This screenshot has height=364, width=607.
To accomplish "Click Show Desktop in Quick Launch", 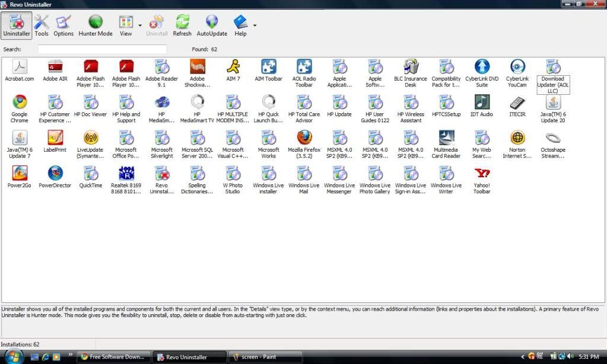I will coord(34,357).
